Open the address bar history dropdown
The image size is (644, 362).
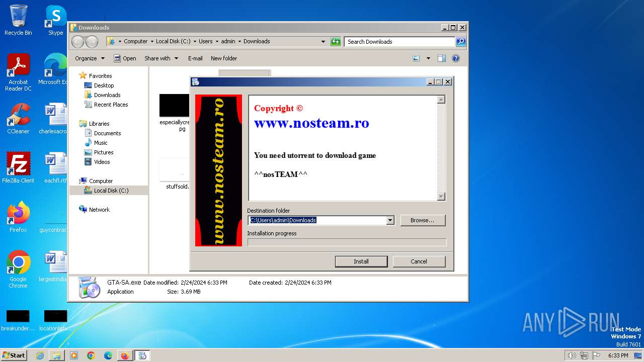(323, 42)
